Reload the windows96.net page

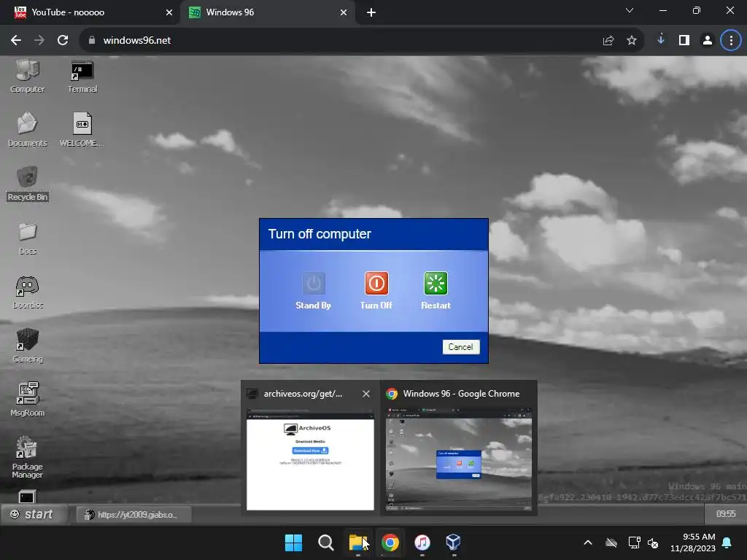click(x=63, y=41)
